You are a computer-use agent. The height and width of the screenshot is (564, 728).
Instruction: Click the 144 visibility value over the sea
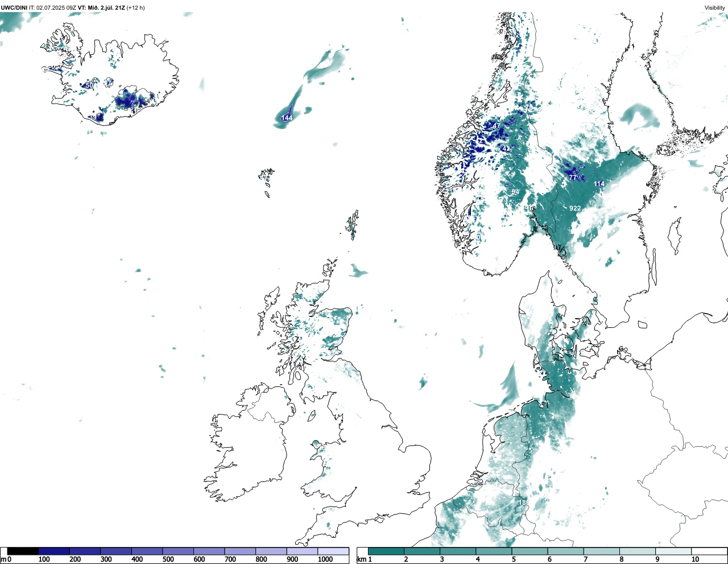click(x=287, y=118)
